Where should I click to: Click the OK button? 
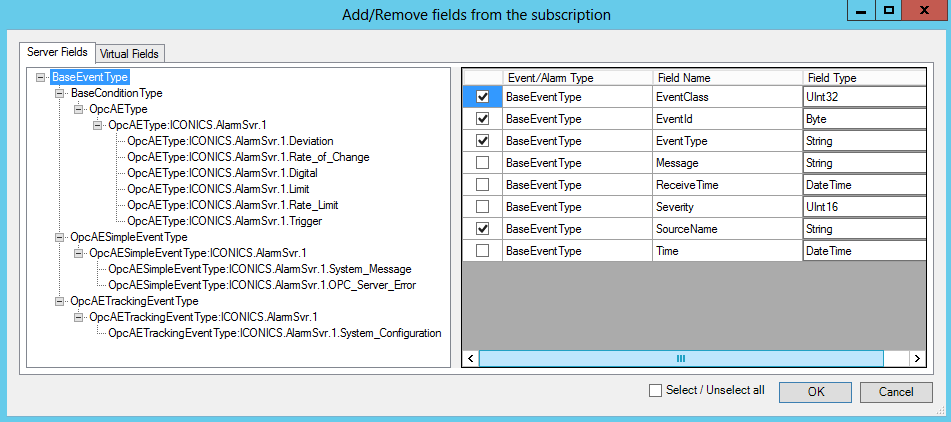point(816,391)
